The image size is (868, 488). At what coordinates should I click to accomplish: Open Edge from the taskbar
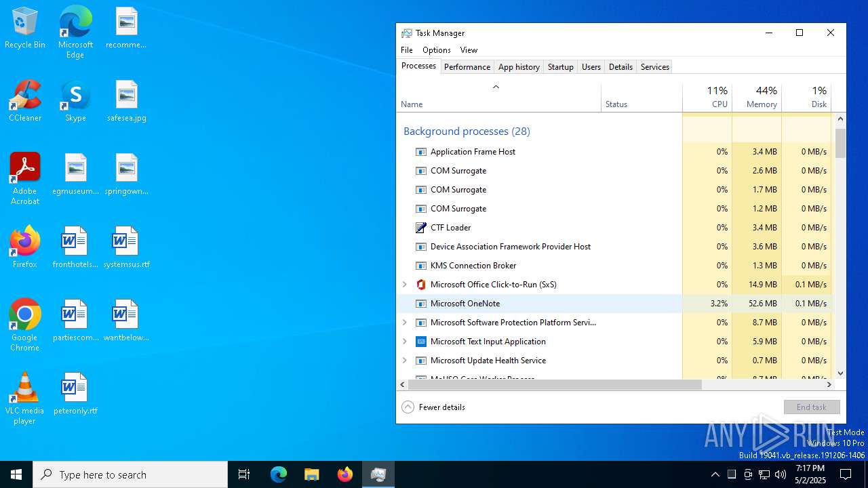pyautogui.click(x=279, y=474)
